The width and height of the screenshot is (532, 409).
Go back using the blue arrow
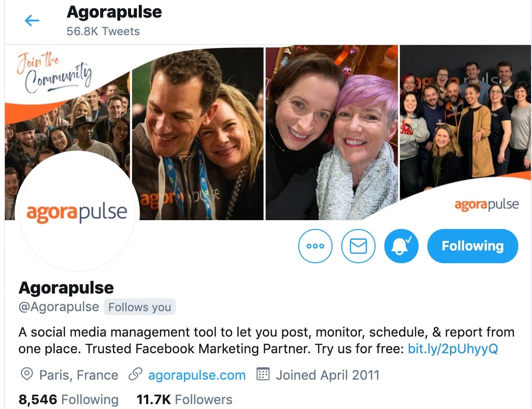32,21
